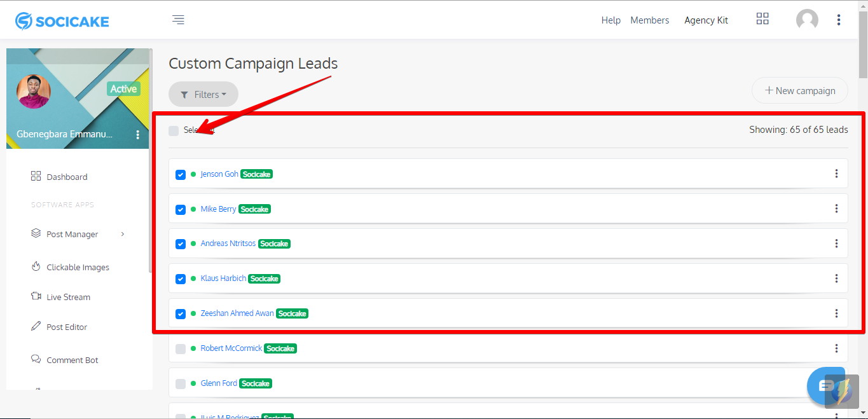This screenshot has width=868, height=419.
Task: Click the profile photo thumbnail
Action: [33, 92]
